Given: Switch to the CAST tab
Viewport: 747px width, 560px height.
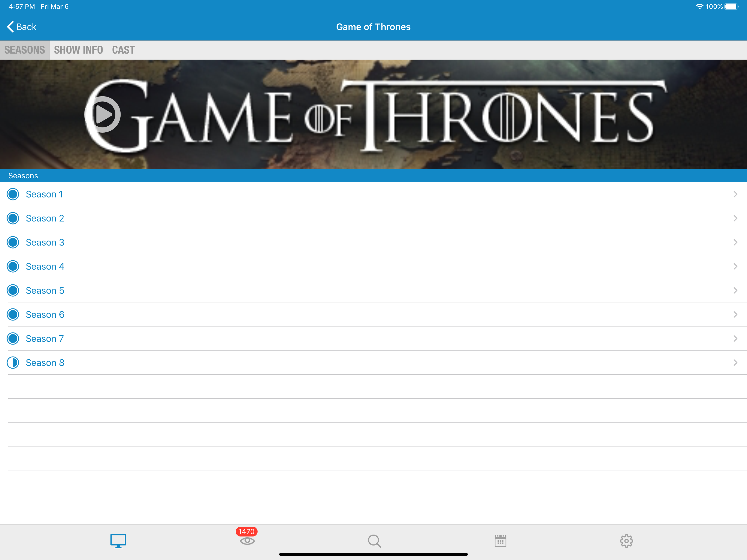Looking at the screenshot, I should pos(123,50).
